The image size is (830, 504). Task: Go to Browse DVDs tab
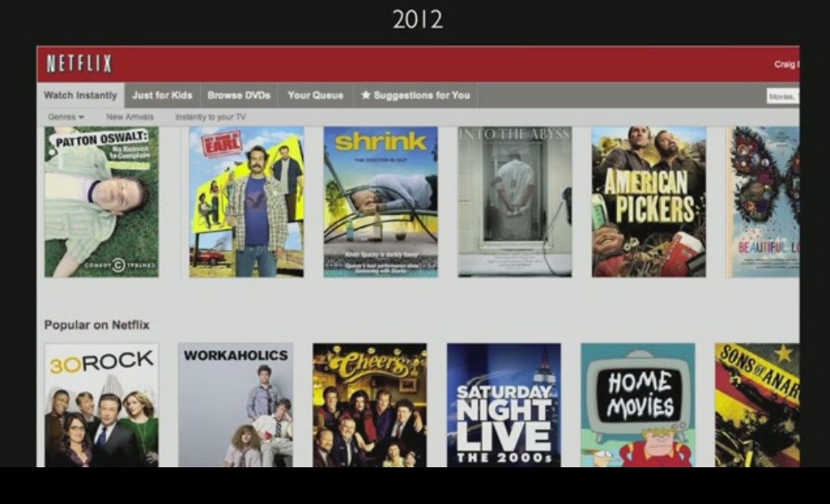239,96
